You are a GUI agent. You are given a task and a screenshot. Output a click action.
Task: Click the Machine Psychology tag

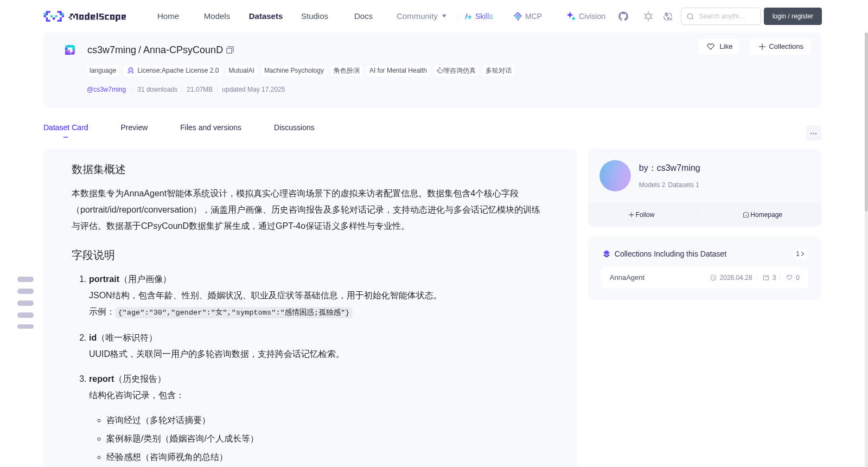(294, 71)
